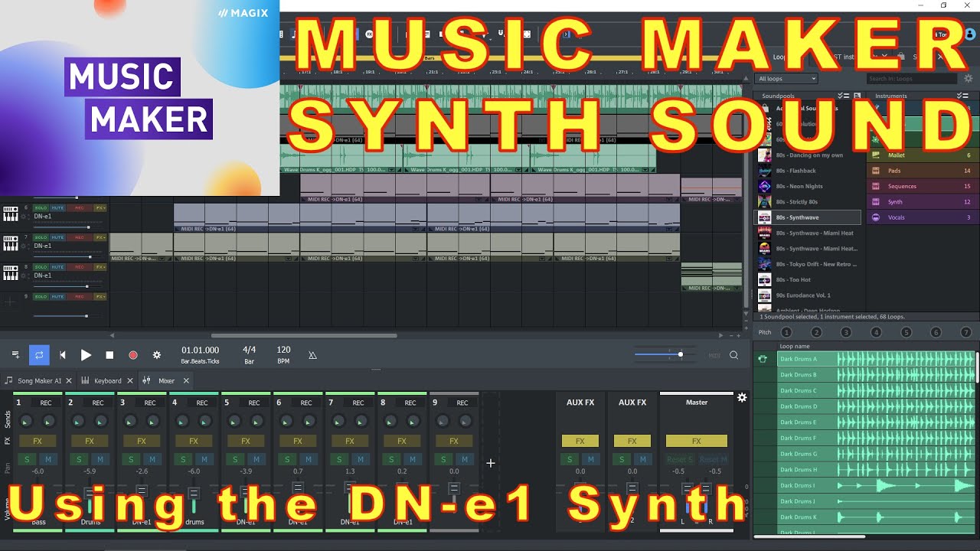The height and width of the screenshot is (551, 980).
Task: Solo mixer channel 1 with S
Action: 27,459
